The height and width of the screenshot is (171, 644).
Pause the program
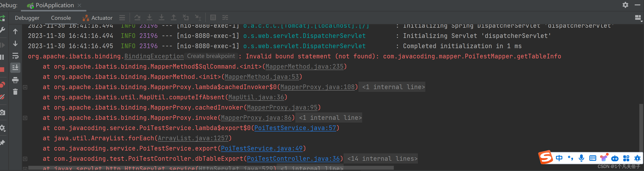tap(2, 57)
